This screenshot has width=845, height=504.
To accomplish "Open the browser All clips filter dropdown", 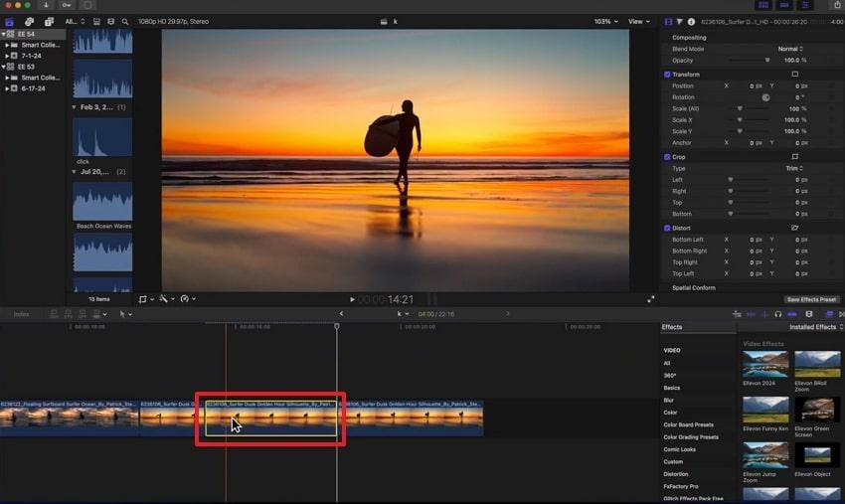I will (x=75, y=22).
